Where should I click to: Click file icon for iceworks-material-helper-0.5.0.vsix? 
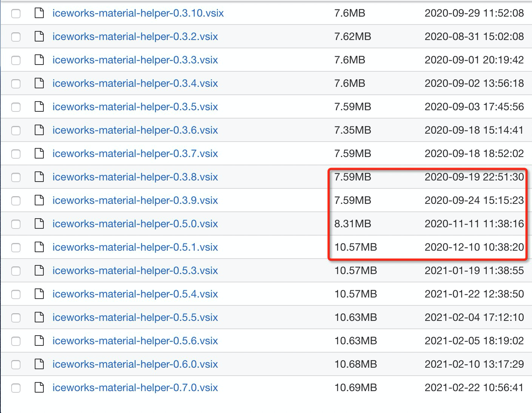39,224
